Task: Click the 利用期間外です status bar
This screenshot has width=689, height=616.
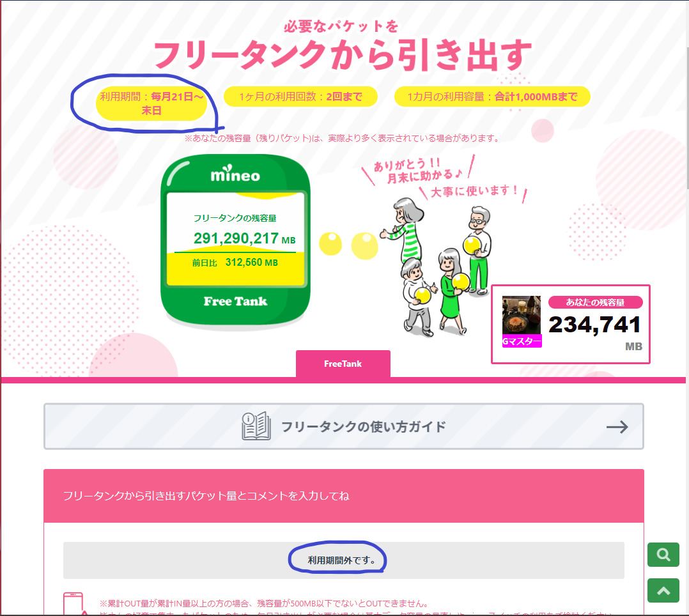Action: coord(344,560)
